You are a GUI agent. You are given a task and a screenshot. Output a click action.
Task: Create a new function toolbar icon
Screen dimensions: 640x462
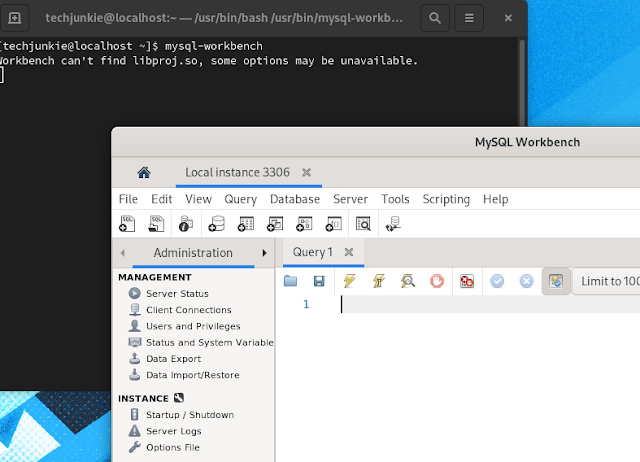[x=333, y=224]
